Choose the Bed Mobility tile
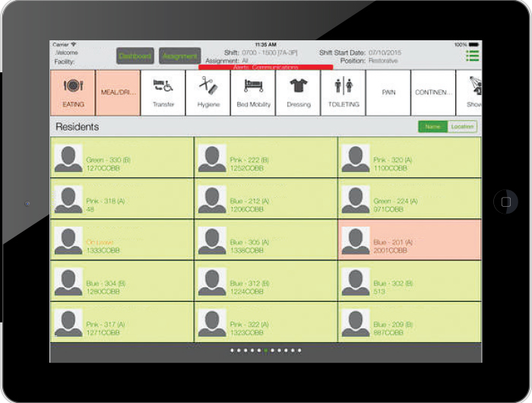 (253, 93)
